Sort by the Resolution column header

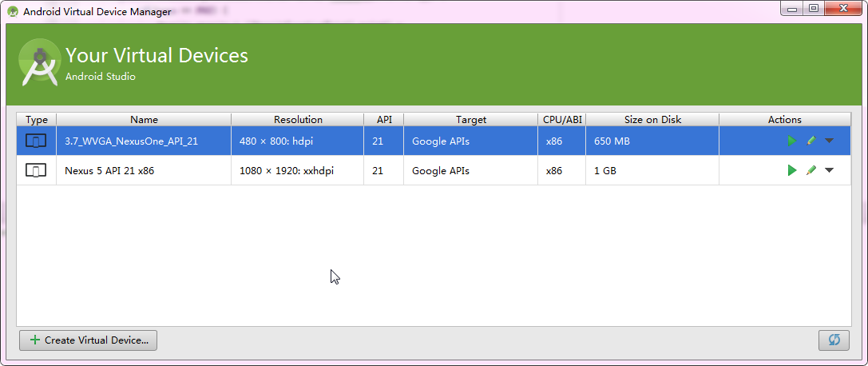[x=298, y=120]
